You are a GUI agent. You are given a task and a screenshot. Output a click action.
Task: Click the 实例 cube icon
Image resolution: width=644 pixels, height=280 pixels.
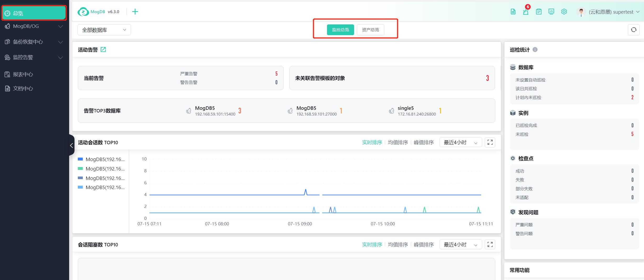(513, 113)
